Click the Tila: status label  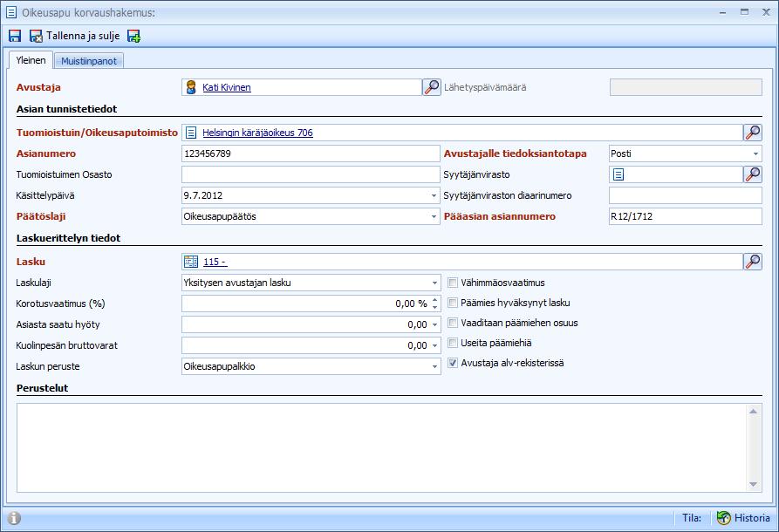point(692,518)
